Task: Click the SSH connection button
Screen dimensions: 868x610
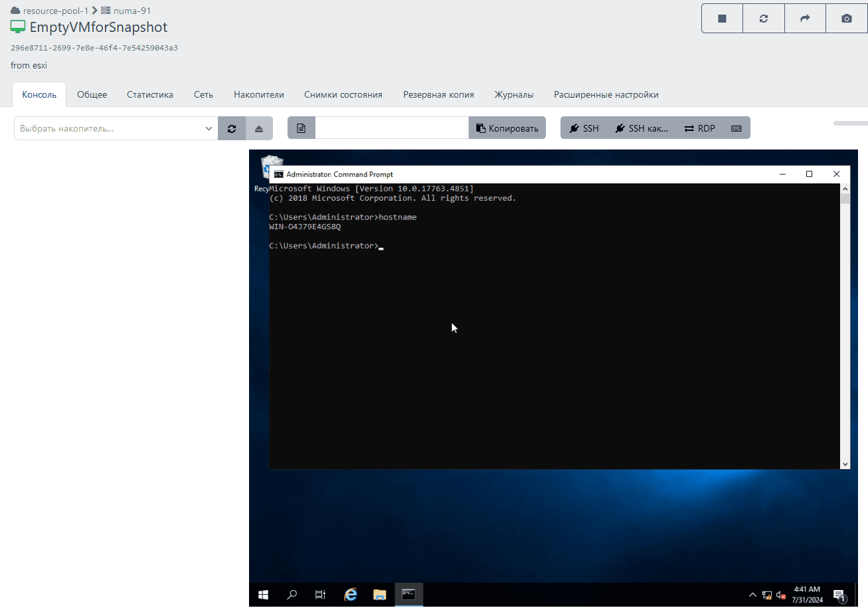Action: pos(584,128)
